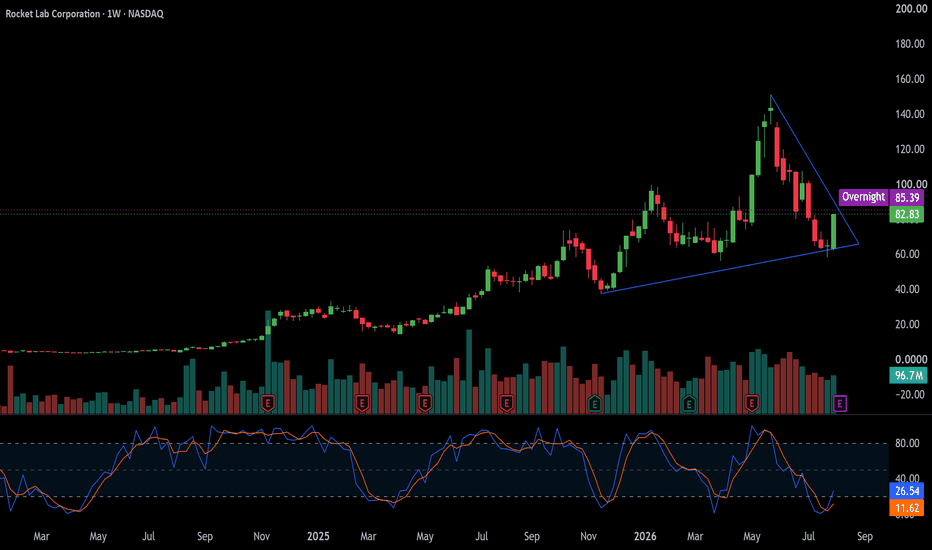Select the red earnings marker after July 2025
The image size is (932, 550).
click(x=506, y=404)
